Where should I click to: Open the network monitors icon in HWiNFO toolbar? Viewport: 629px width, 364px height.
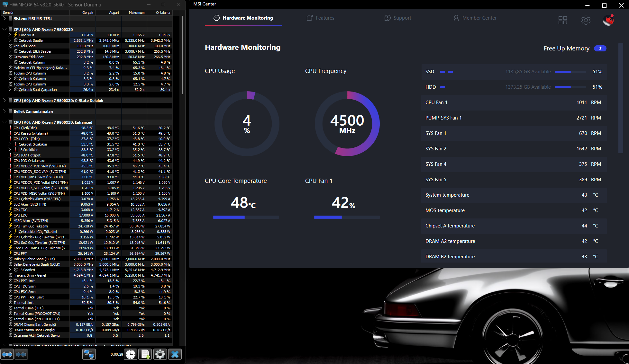tap(88, 354)
